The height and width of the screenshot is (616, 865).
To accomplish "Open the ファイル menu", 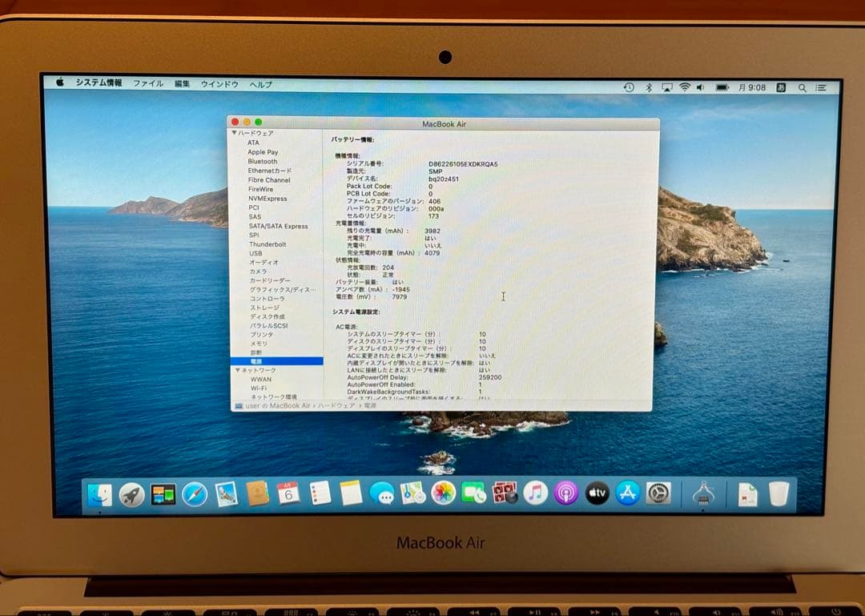I will [x=148, y=83].
